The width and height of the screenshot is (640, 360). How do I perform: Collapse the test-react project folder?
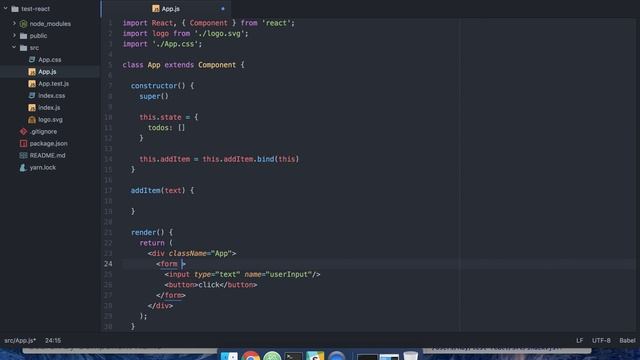(6, 9)
